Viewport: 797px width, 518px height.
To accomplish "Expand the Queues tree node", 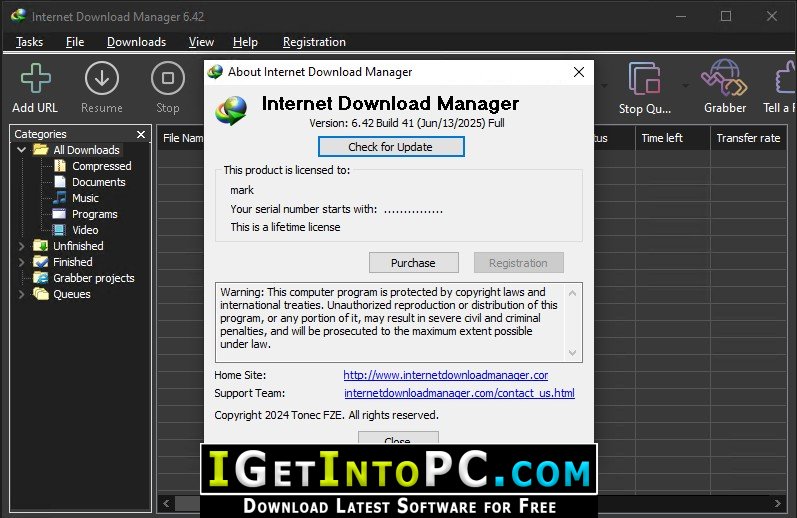I will click(x=21, y=294).
